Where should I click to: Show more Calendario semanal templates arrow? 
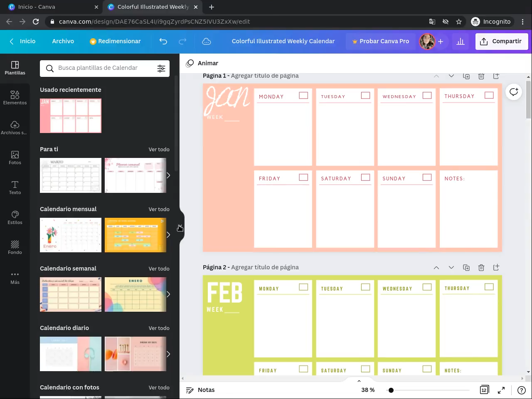168,294
